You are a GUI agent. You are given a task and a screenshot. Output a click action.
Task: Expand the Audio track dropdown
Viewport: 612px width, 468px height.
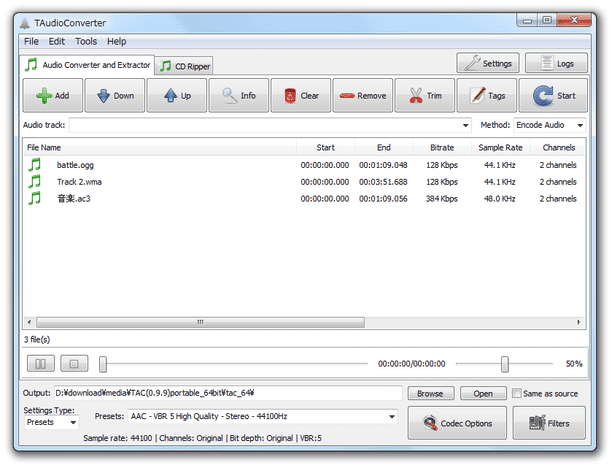465,125
